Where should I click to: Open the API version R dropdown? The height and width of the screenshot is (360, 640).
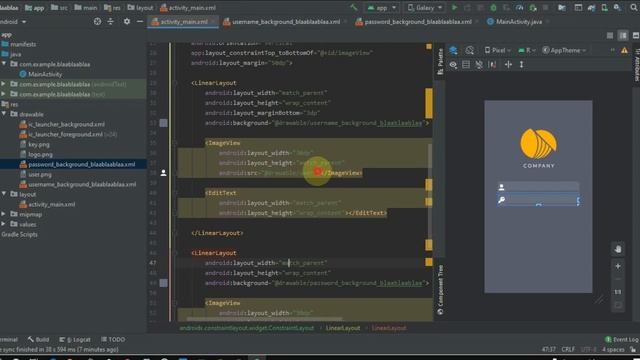pos(527,50)
